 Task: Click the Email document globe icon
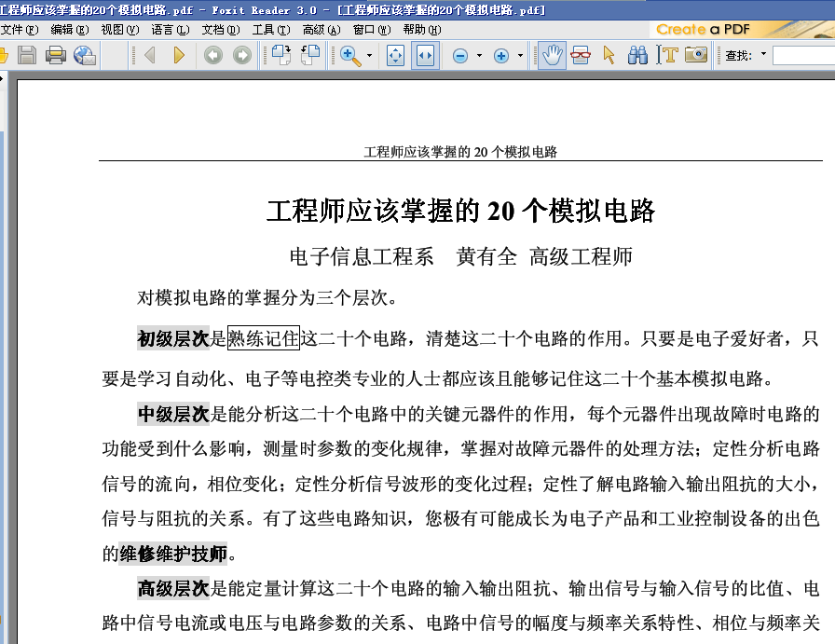click(x=84, y=55)
